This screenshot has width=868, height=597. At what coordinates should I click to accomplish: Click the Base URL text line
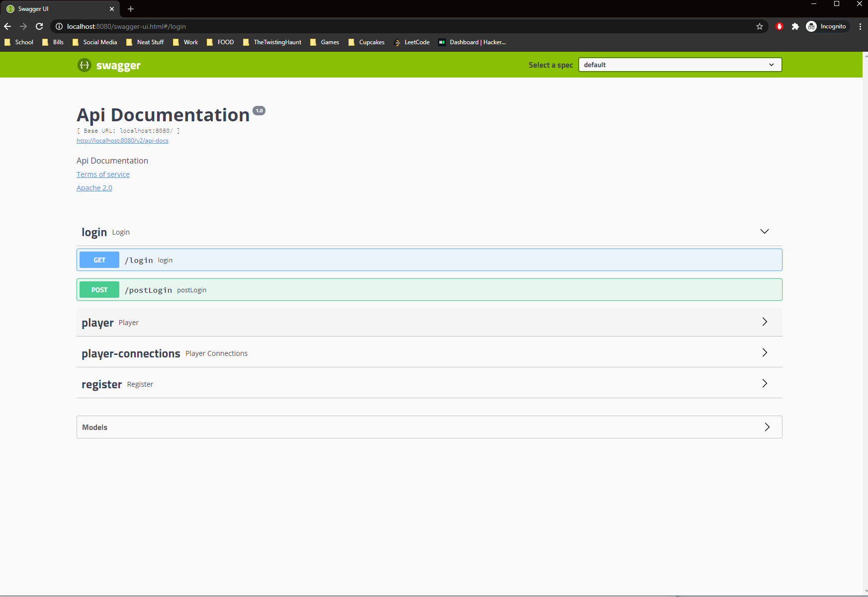click(x=128, y=131)
